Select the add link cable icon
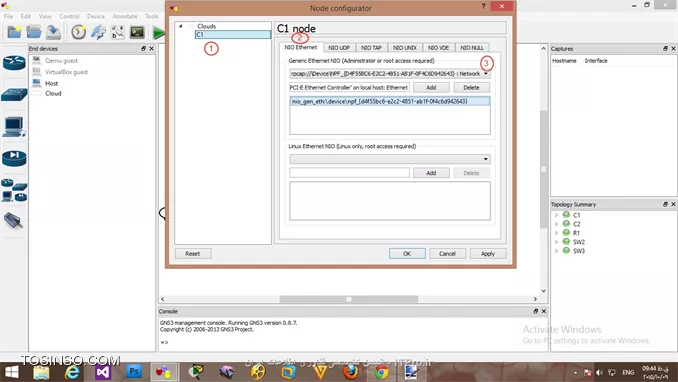 coord(13,221)
